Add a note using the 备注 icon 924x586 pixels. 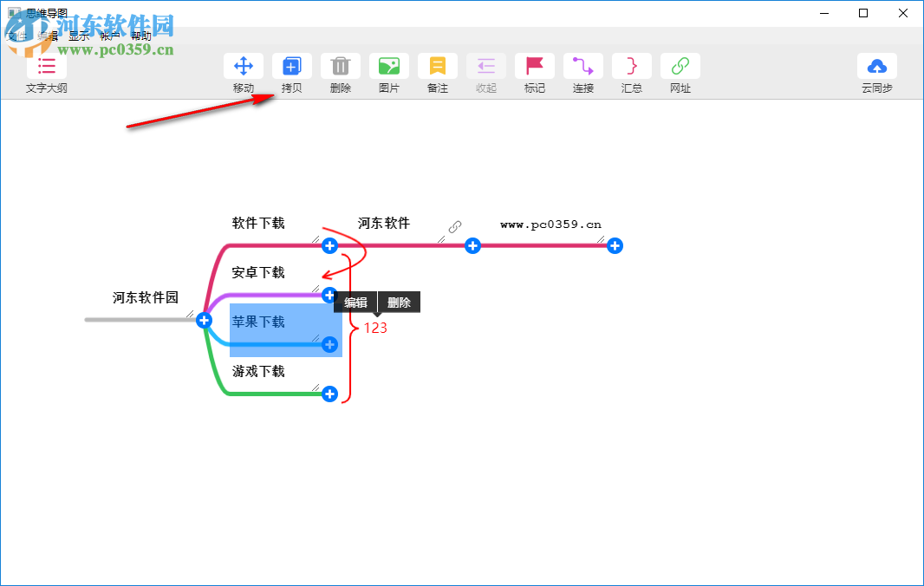(438, 66)
